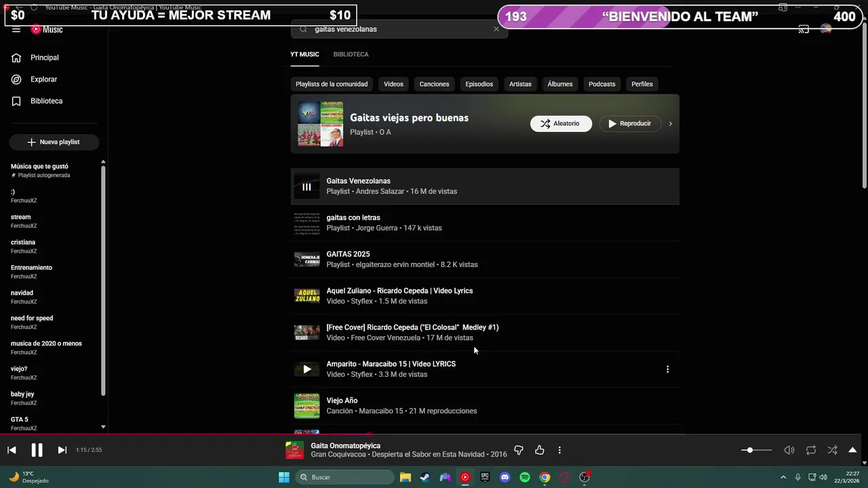Play 'Amparito - Maracaibo 15' video
This screenshot has width=868, height=488.
point(307,369)
